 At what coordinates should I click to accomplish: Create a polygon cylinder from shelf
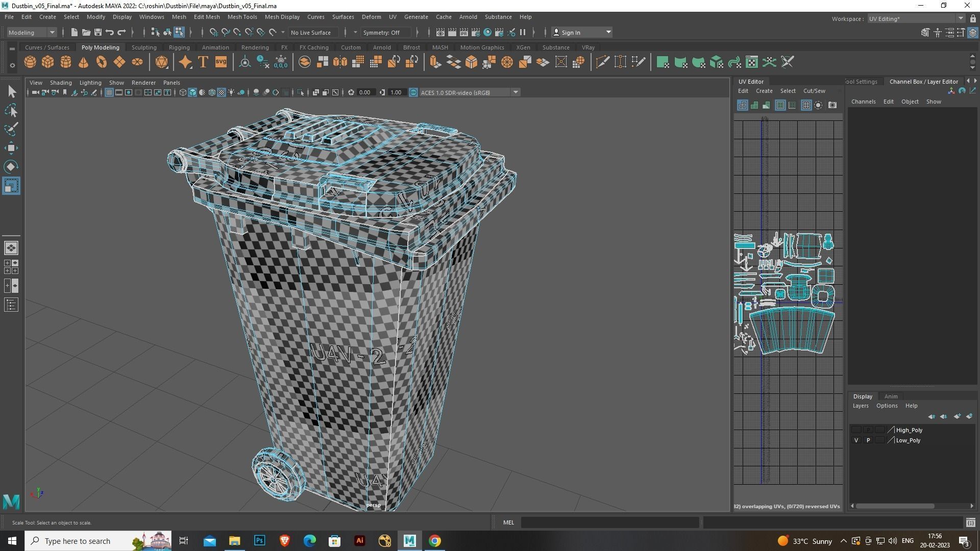66,62
